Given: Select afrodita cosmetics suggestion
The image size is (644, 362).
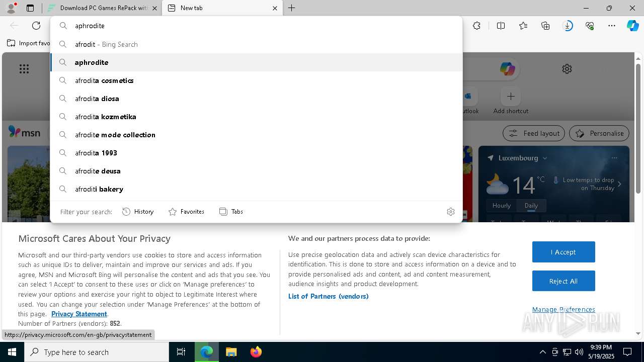Looking at the screenshot, I should [256, 80].
